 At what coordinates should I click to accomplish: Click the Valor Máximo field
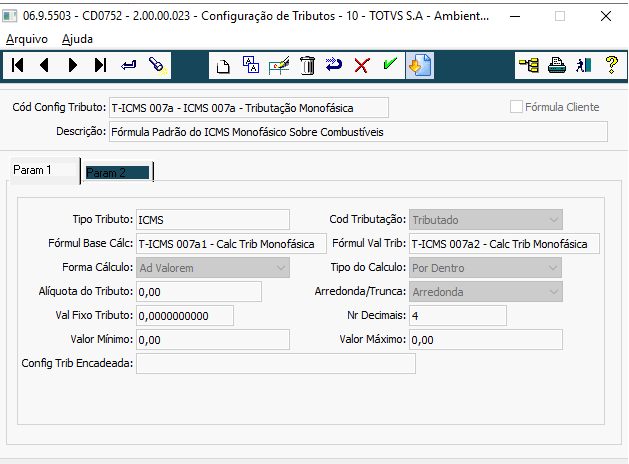(486, 340)
